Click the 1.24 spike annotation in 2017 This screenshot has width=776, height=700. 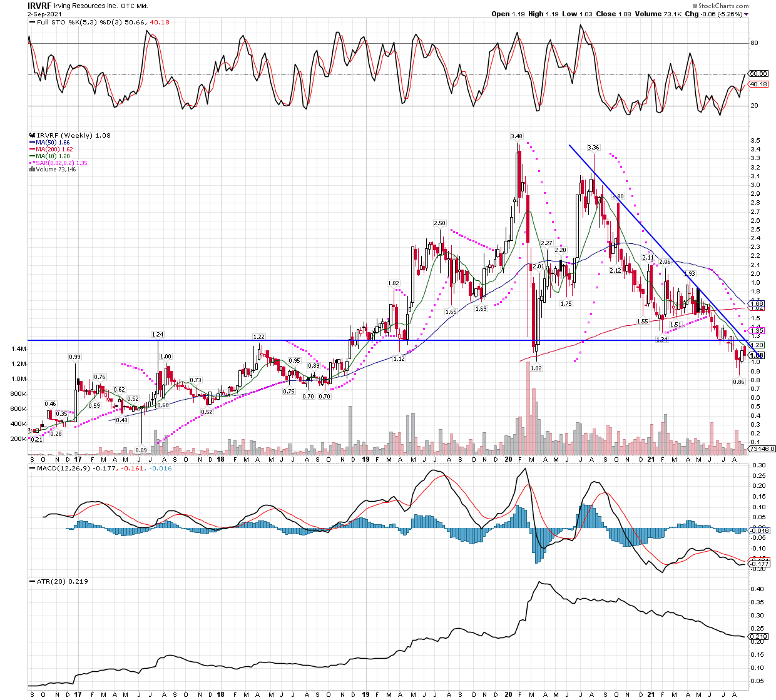[x=157, y=335]
